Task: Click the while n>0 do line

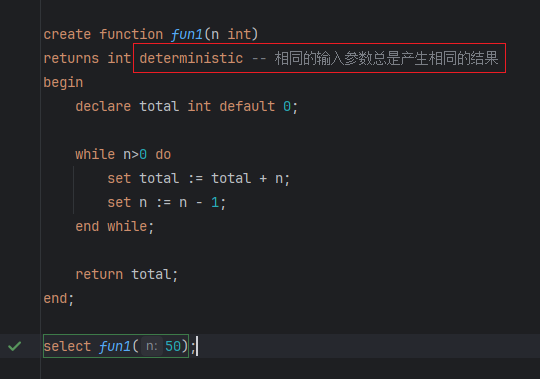Action: tap(123, 155)
